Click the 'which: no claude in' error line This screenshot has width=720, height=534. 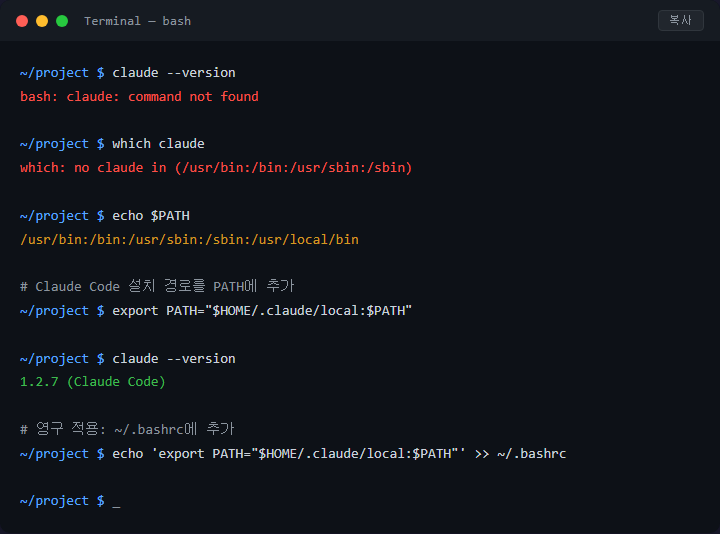click(x=216, y=168)
